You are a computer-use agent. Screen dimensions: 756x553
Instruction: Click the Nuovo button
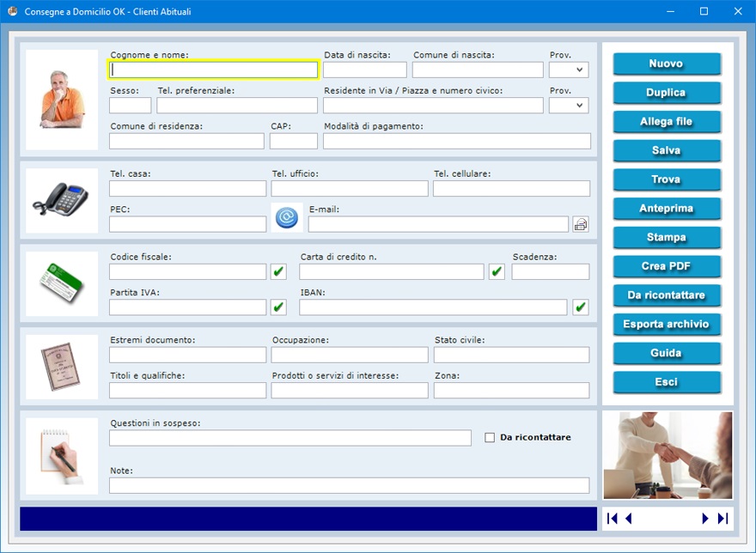click(x=667, y=64)
